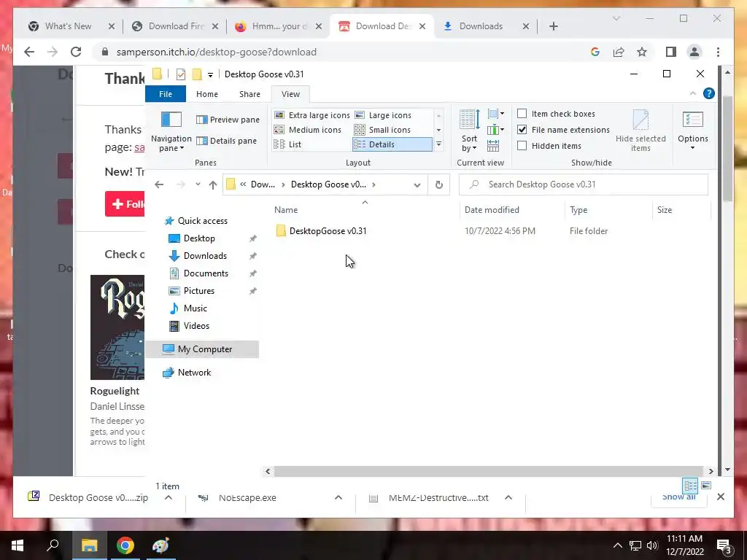Viewport: 747px width, 560px height.
Task: Share this page icon in Chrome
Action: [619, 52]
